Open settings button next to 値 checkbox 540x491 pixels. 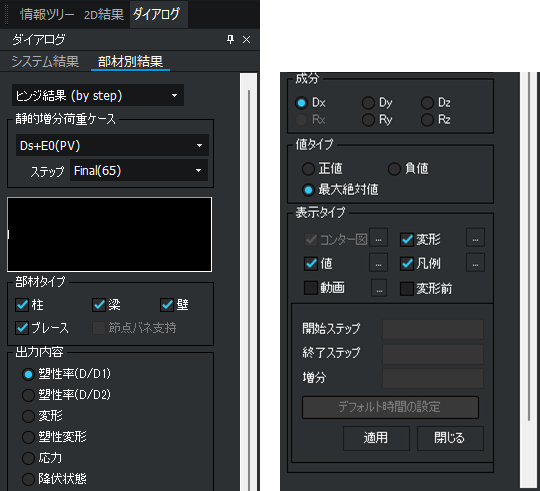click(378, 263)
